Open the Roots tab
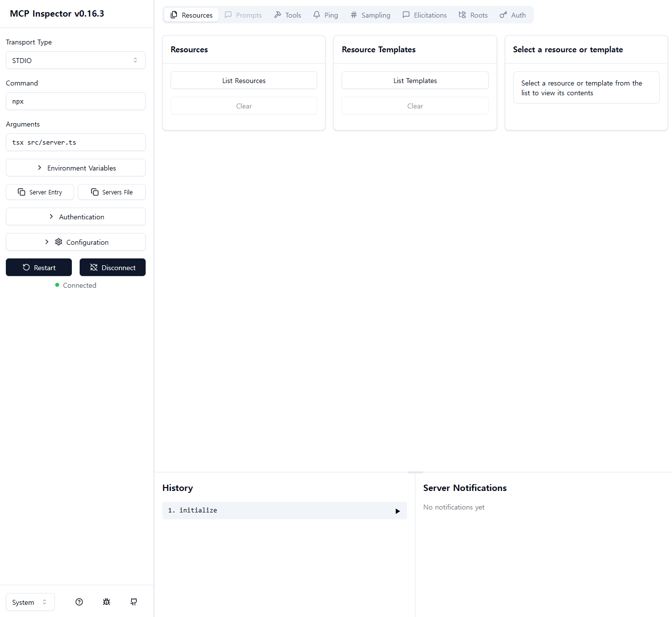The width and height of the screenshot is (672, 617). (x=473, y=15)
